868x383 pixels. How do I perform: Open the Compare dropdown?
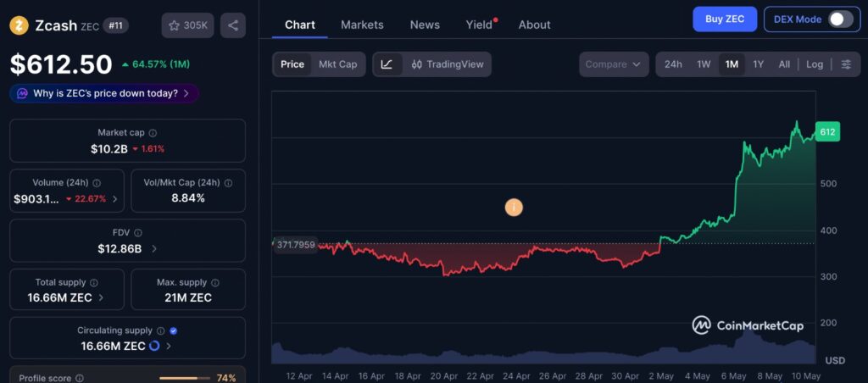click(614, 64)
